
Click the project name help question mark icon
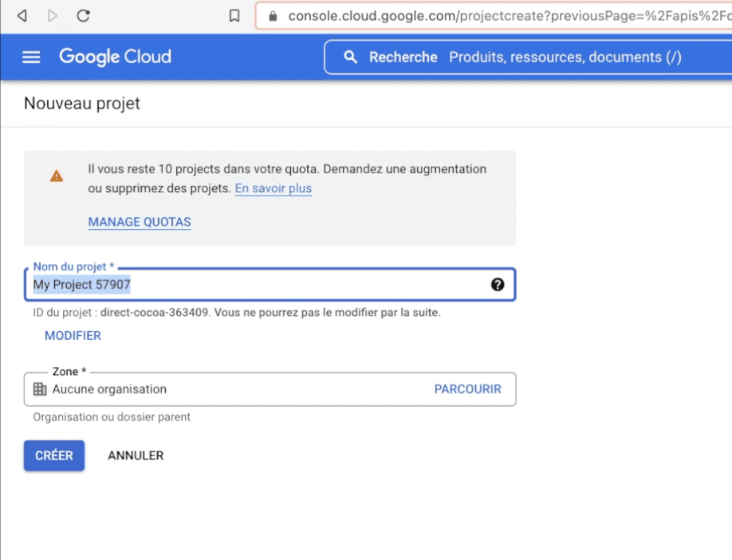coord(498,284)
